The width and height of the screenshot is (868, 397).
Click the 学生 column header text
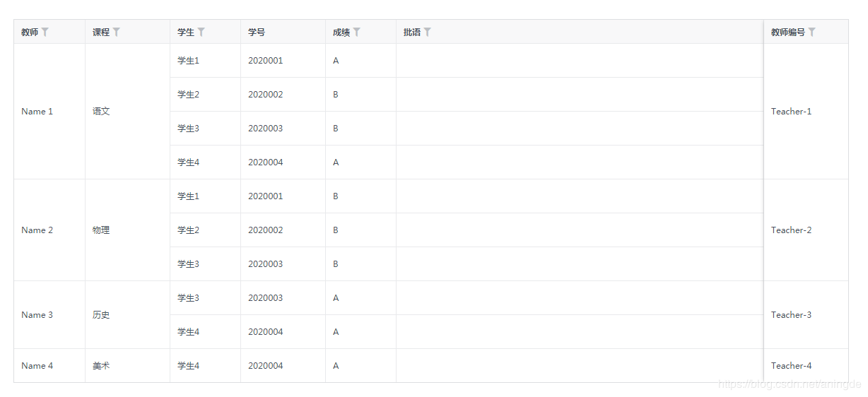(x=186, y=32)
